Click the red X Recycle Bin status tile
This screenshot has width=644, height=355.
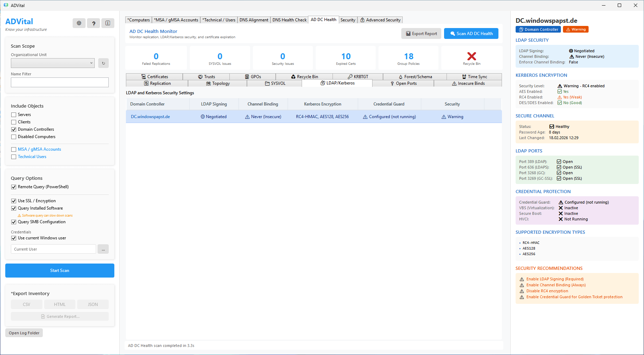tap(471, 58)
